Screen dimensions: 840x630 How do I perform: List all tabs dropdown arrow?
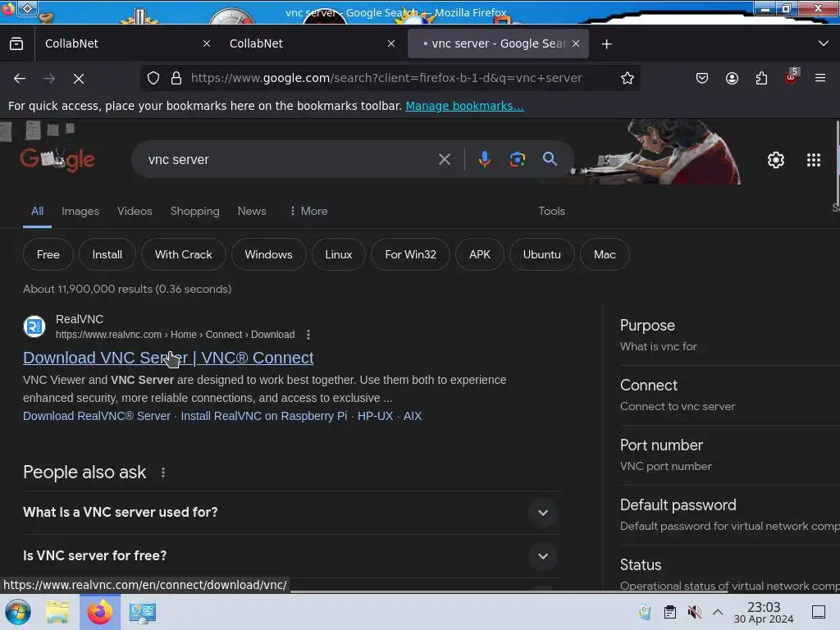point(824,43)
